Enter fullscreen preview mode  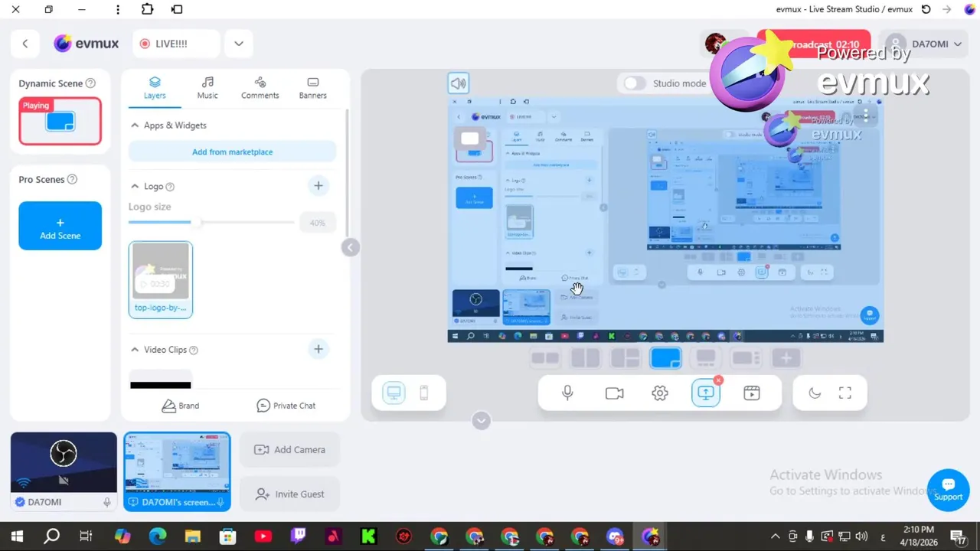pyautogui.click(x=845, y=393)
